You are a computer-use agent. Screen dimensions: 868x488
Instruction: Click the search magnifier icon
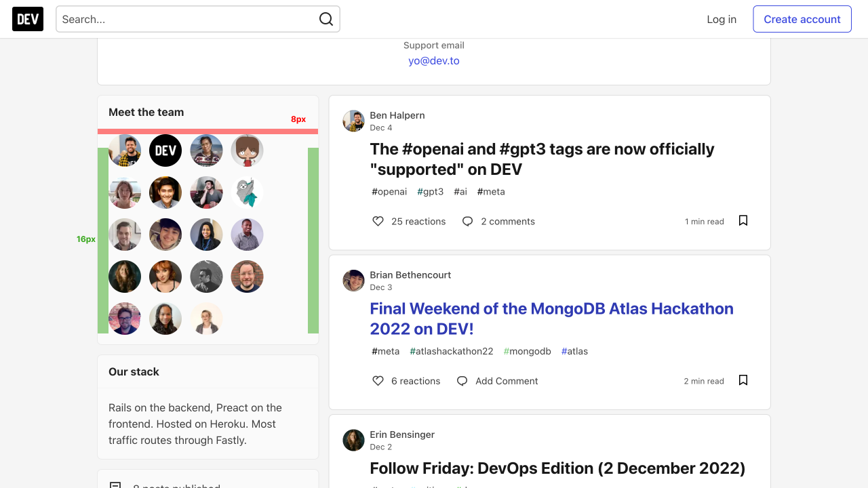click(326, 19)
